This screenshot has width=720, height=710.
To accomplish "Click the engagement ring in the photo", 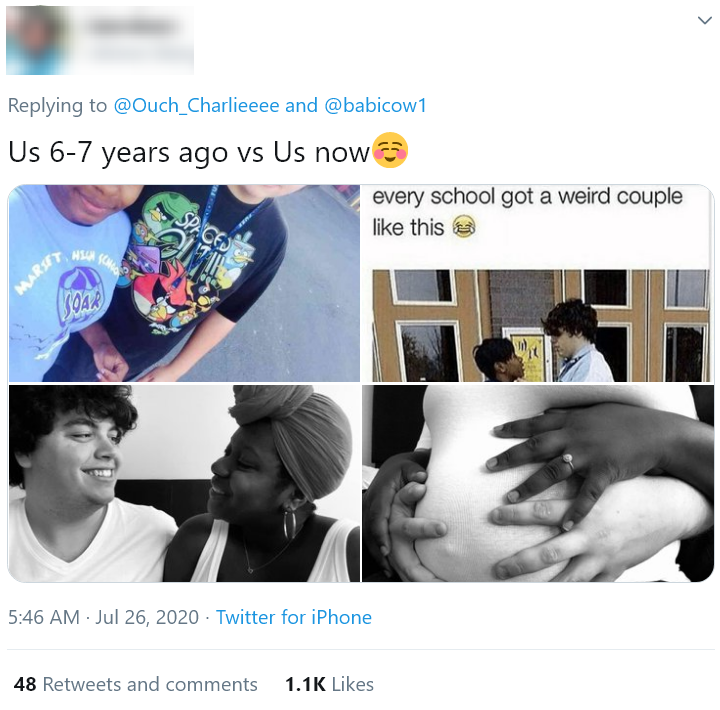I will [568, 460].
